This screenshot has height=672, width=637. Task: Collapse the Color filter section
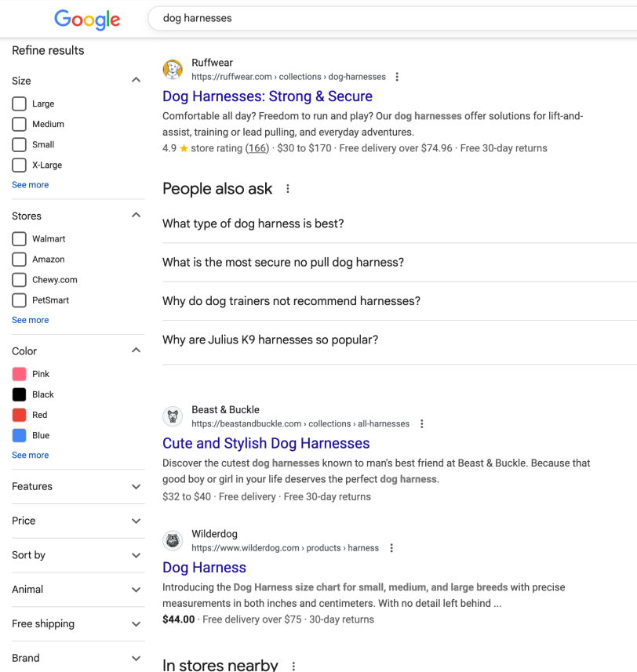click(x=136, y=351)
